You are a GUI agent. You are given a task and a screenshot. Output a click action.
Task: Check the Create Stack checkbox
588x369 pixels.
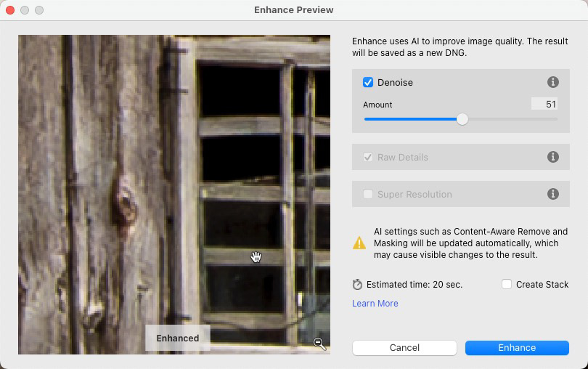507,284
